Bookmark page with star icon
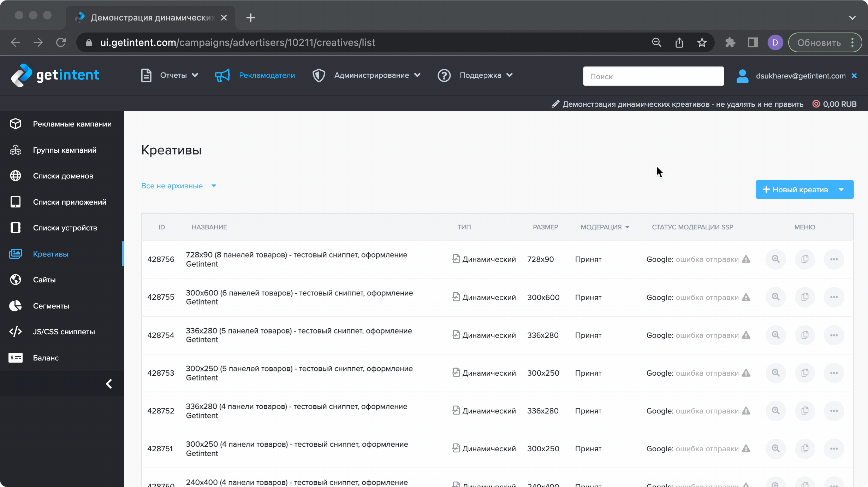 702,43
